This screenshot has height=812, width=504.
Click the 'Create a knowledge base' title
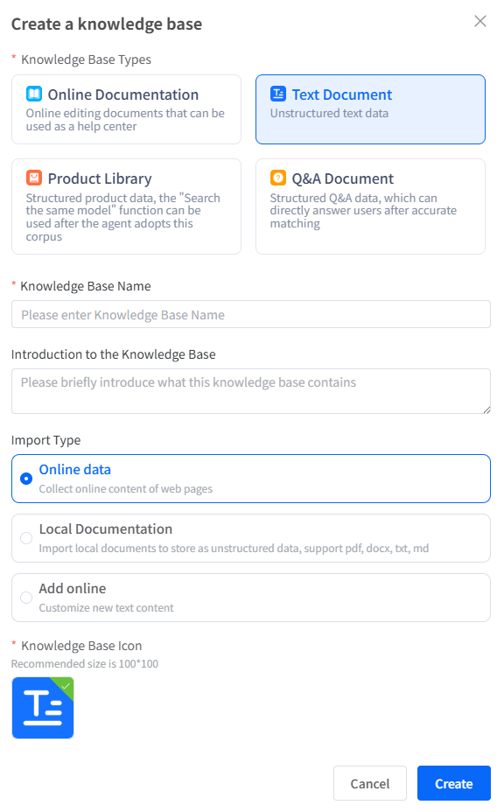click(x=107, y=24)
